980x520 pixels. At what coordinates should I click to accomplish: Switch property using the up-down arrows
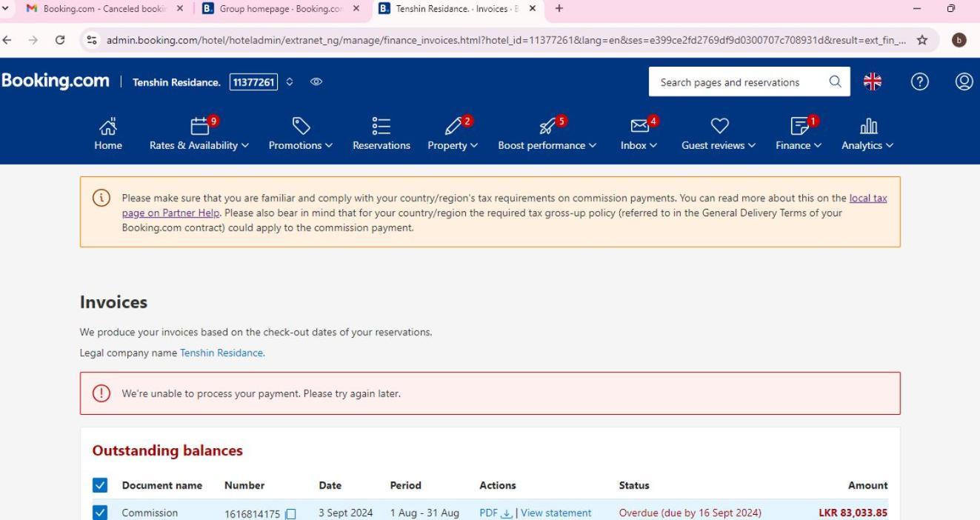click(290, 82)
